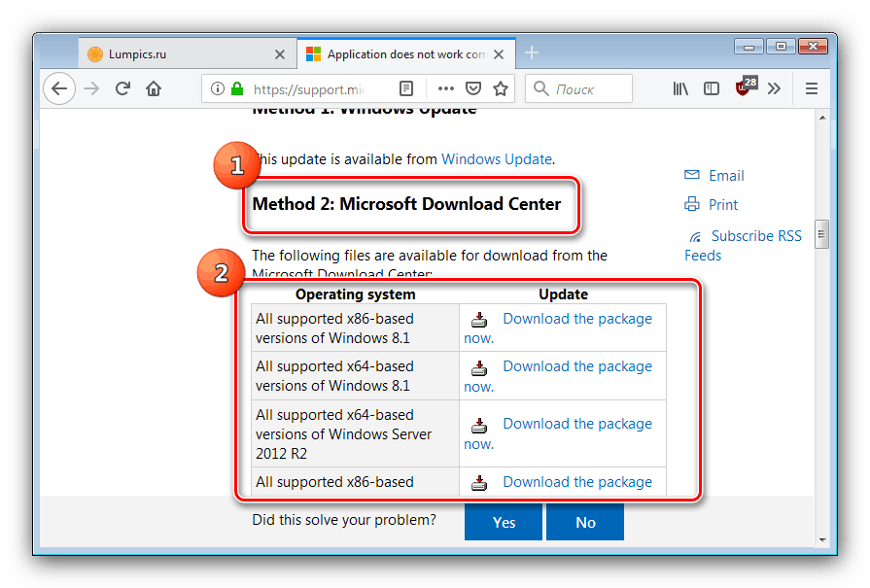Click the RSS feed icon
Viewport: 870px width, 588px height.
(x=695, y=237)
